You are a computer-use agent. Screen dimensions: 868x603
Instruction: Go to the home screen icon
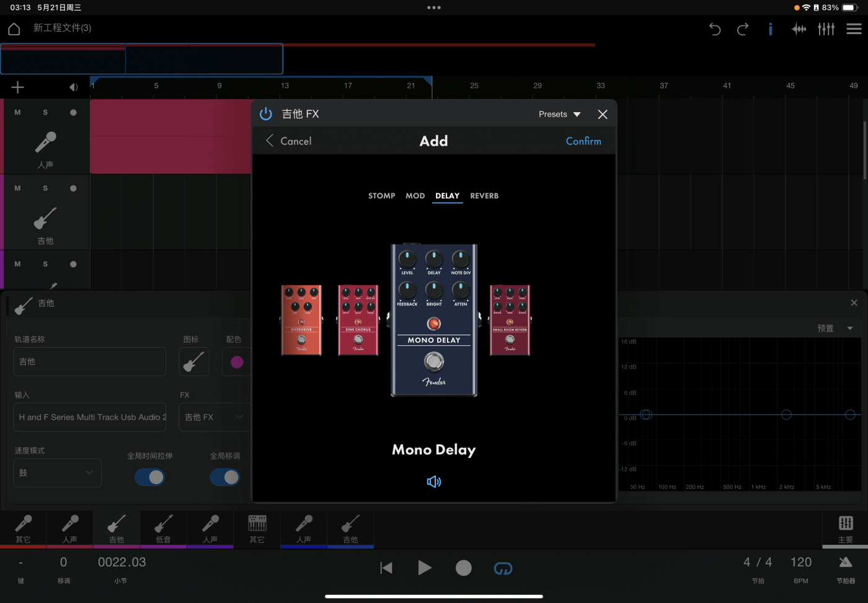14,29
